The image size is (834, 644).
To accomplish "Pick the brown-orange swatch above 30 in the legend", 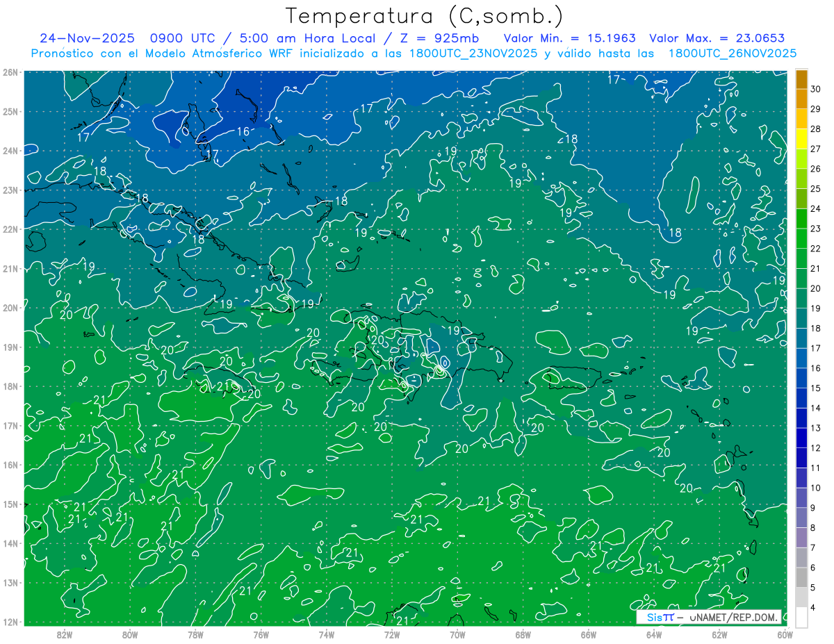I will point(801,79).
